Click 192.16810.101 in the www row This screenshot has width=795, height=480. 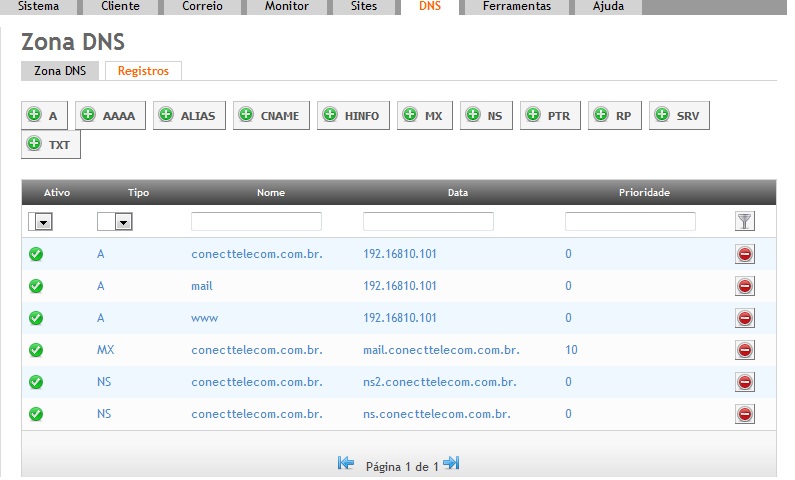(400, 318)
